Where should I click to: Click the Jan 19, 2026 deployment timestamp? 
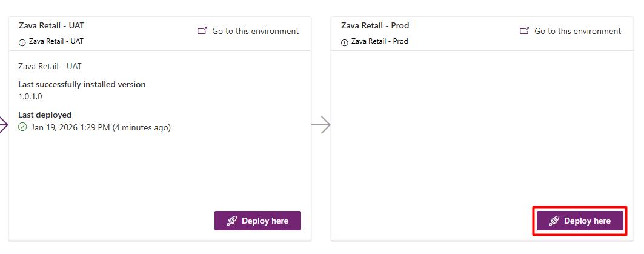coord(101,127)
